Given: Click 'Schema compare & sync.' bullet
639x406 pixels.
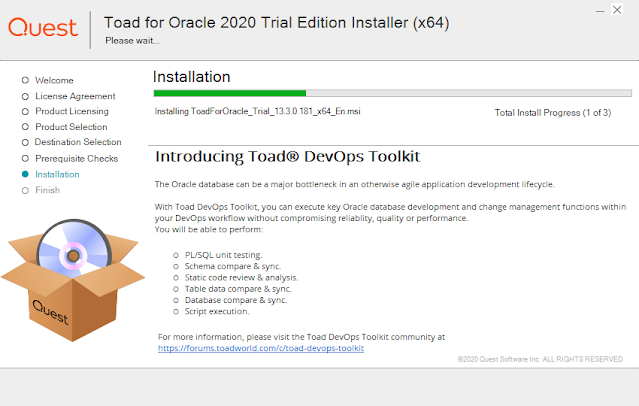Looking at the screenshot, I should click(233, 266).
